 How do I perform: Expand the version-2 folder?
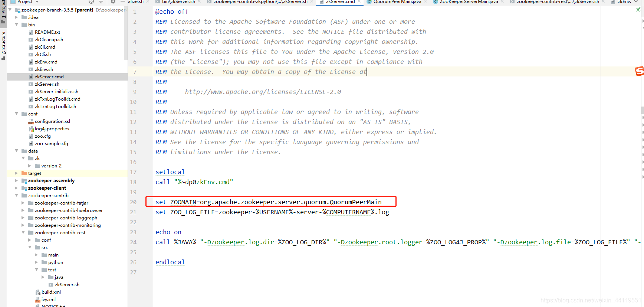click(x=30, y=166)
